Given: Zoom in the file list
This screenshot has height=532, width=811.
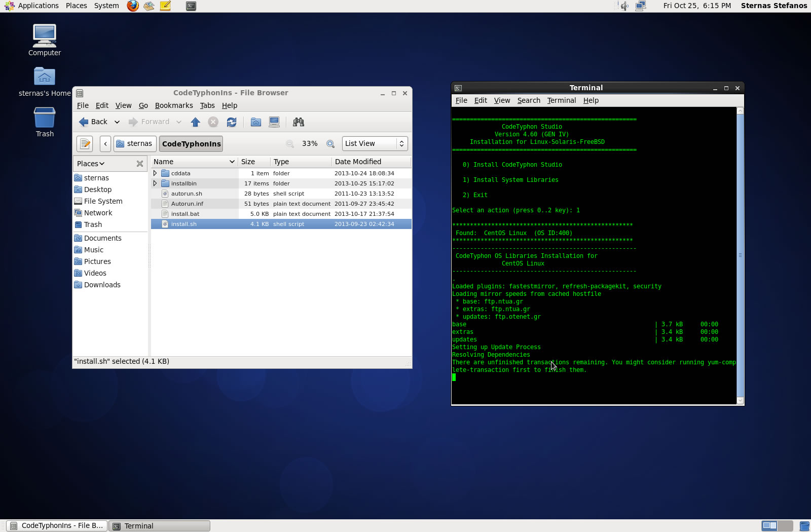Looking at the screenshot, I should (x=330, y=144).
